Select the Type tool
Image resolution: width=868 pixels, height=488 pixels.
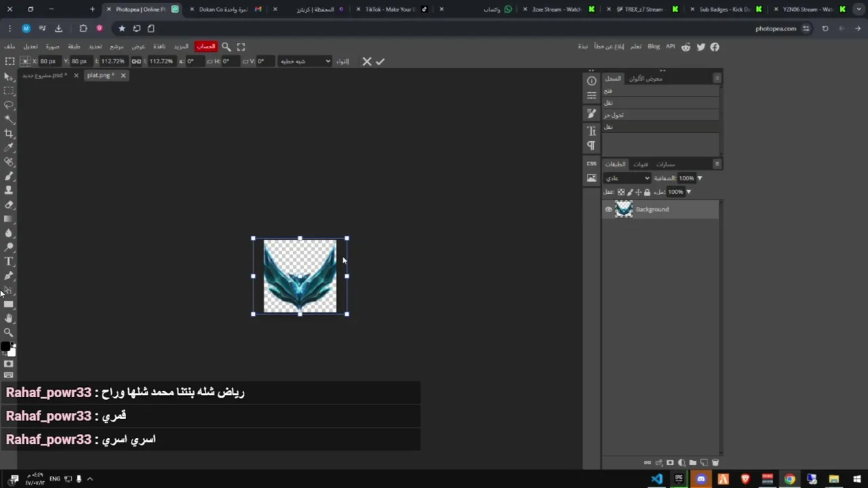[9, 262]
